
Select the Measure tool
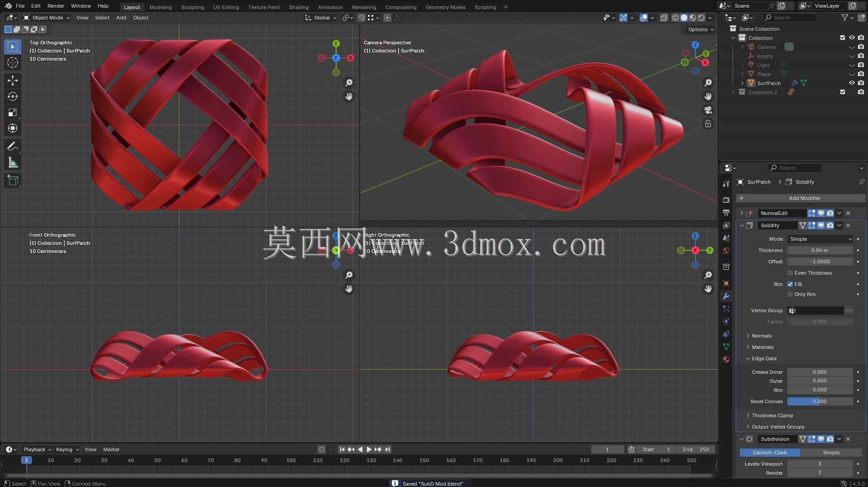click(13, 162)
